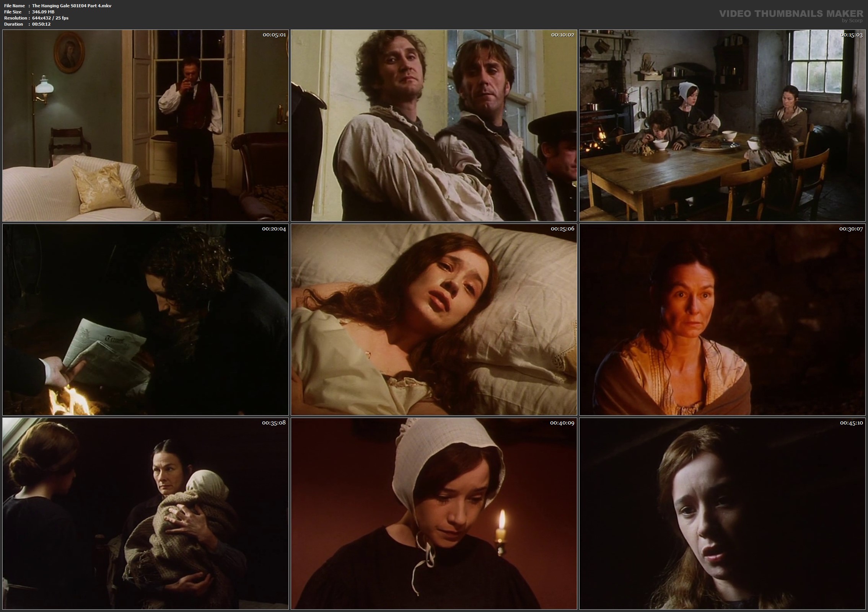Click the 00:10:02 timestamp label
868x612 pixels.
(562, 35)
